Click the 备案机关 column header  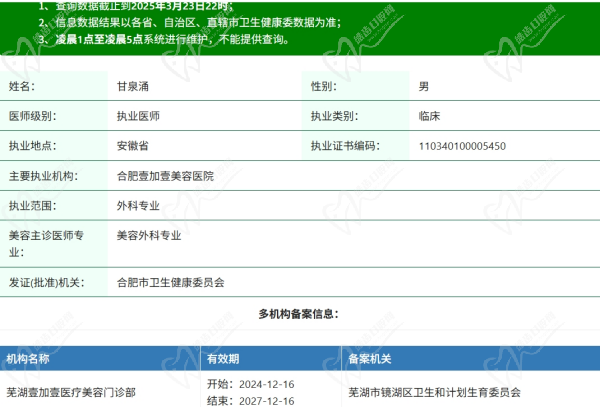click(x=370, y=359)
